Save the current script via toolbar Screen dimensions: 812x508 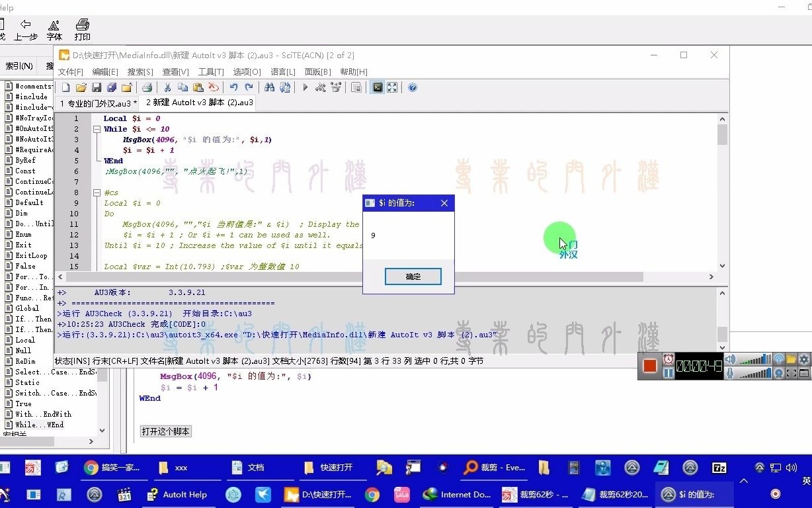[97, 87]
